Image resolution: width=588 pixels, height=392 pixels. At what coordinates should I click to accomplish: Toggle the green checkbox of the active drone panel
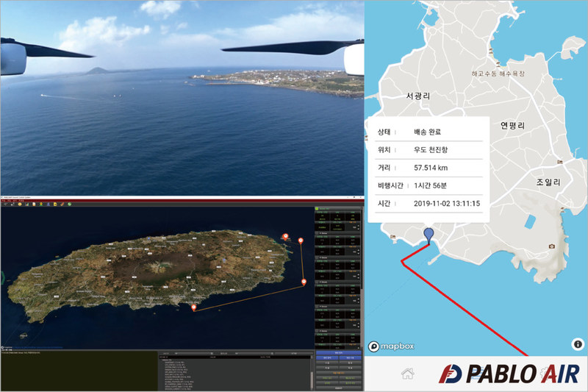[317, 209]
